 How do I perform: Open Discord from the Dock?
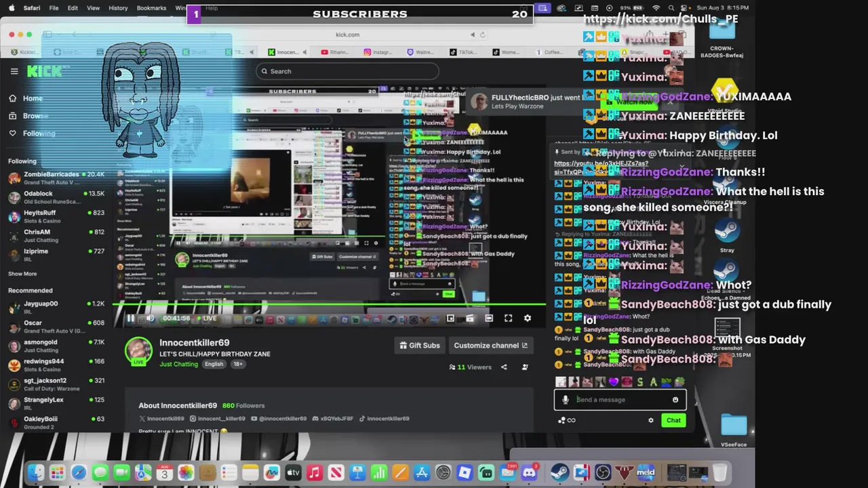pos(529,472)
